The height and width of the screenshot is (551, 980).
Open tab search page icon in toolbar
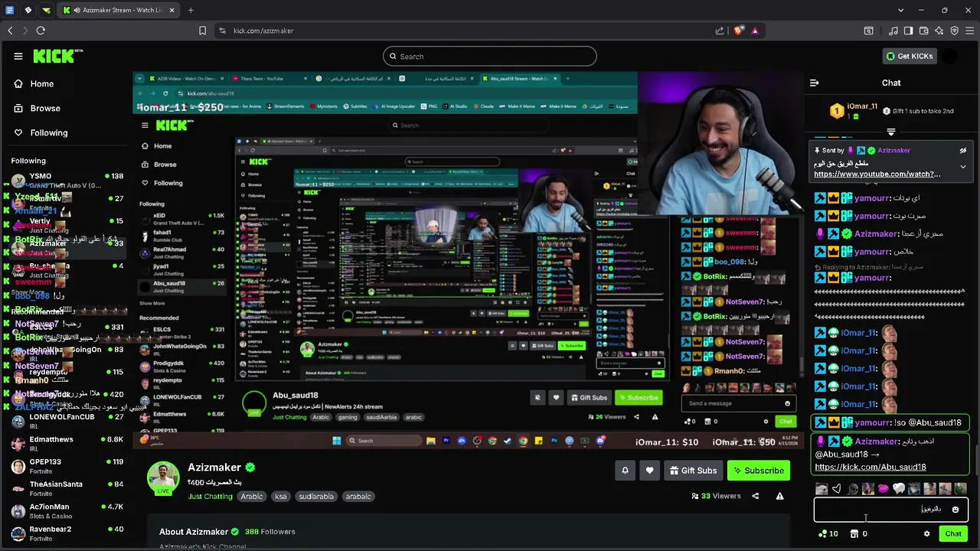tap(869, 31)
